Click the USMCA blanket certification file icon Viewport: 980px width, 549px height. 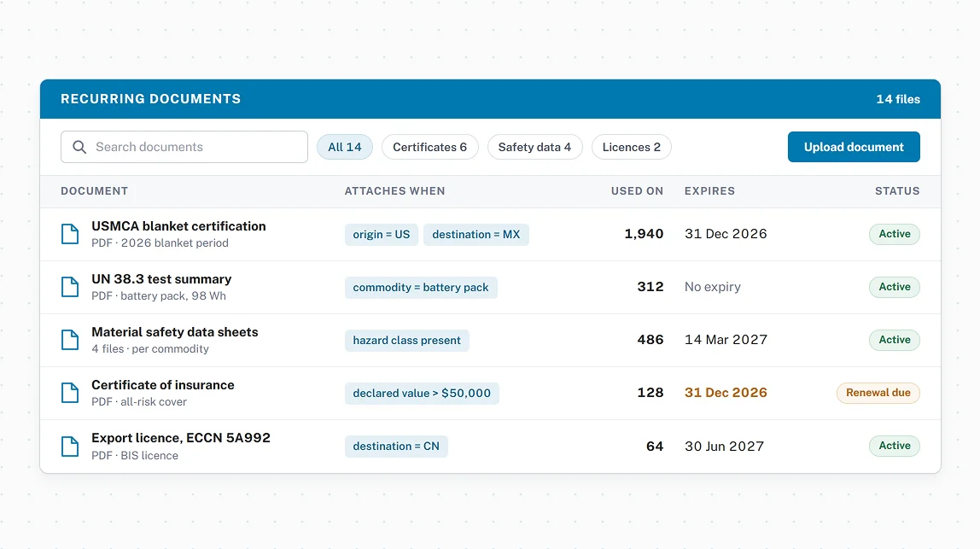coord(70,234)
